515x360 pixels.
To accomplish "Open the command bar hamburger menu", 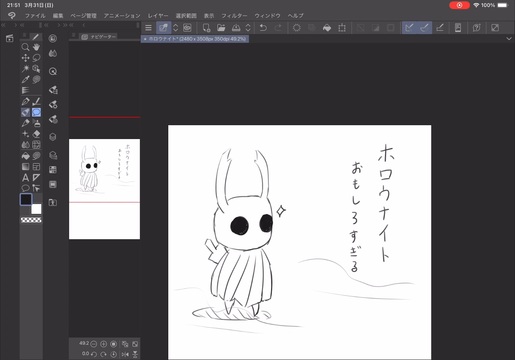I will (x=148, y=28).
